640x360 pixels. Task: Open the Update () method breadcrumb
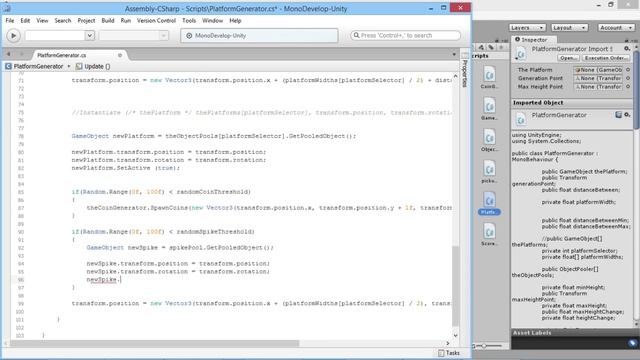pos(93,66)
